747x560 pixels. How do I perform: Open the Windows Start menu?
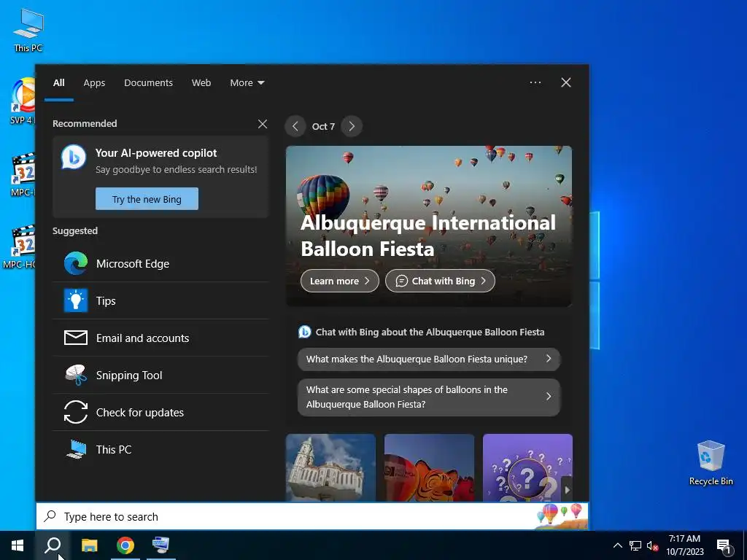pyautogui.click(x=18, y=545)
